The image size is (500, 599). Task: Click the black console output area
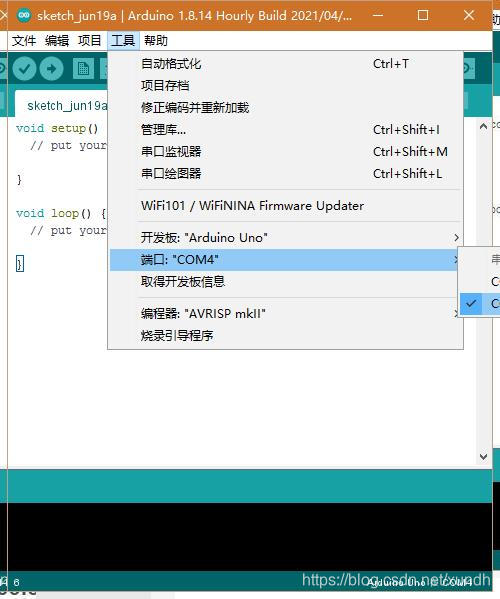(x=250, y=537)
